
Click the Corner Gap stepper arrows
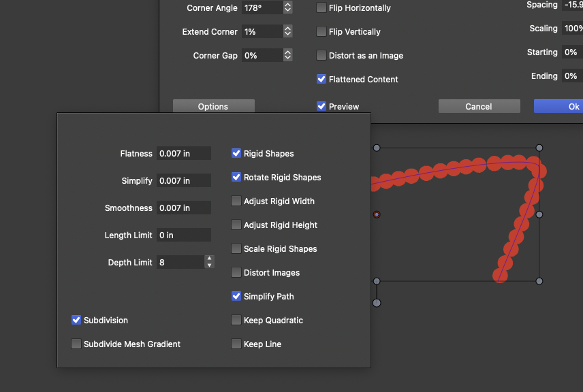tap(288, 56)
